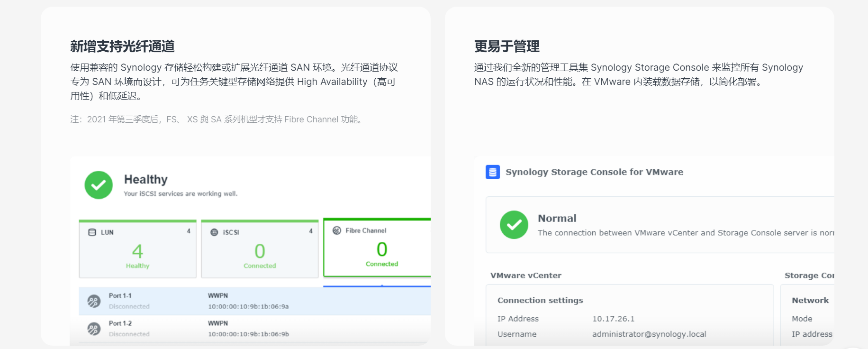Click the green Normal status checkmark icon
Screen dimensions: 868x349
(514, 225)
